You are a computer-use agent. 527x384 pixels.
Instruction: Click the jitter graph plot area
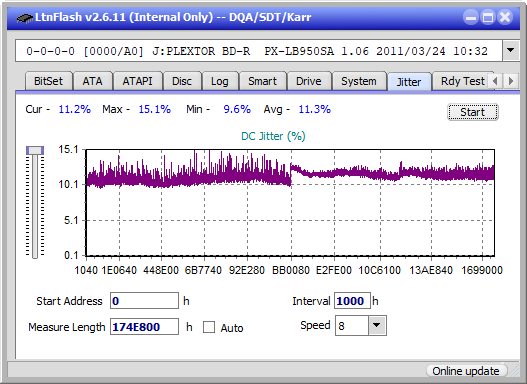click(290, 203)
